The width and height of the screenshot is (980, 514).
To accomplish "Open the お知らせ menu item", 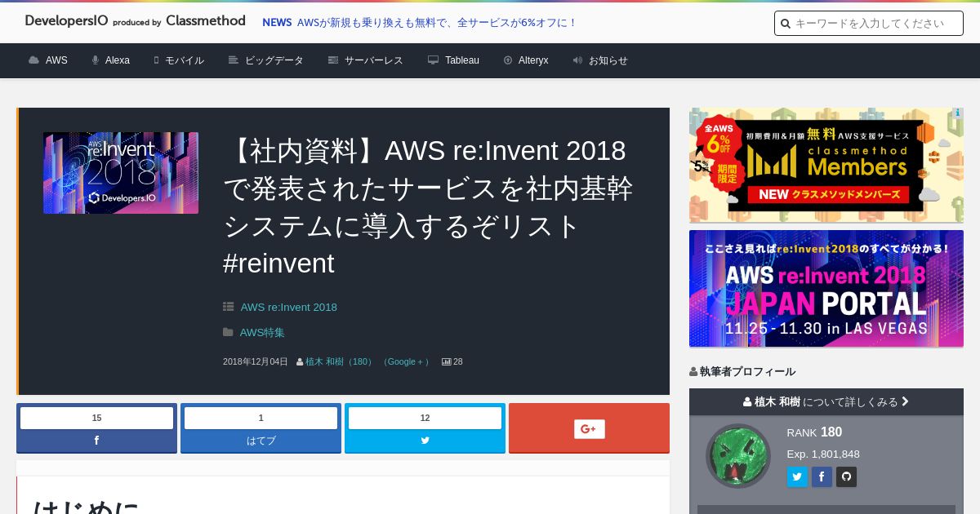I will 600,60.
